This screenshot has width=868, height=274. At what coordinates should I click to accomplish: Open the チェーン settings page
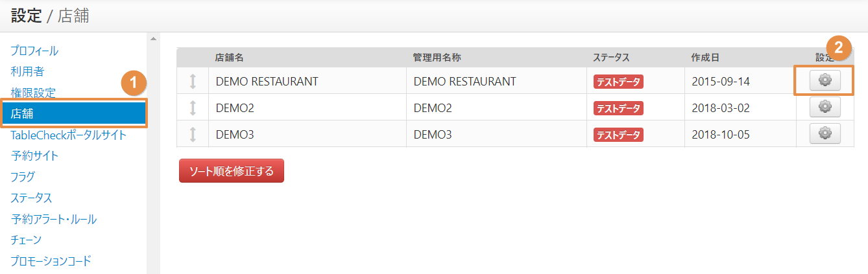coord(26,240)
